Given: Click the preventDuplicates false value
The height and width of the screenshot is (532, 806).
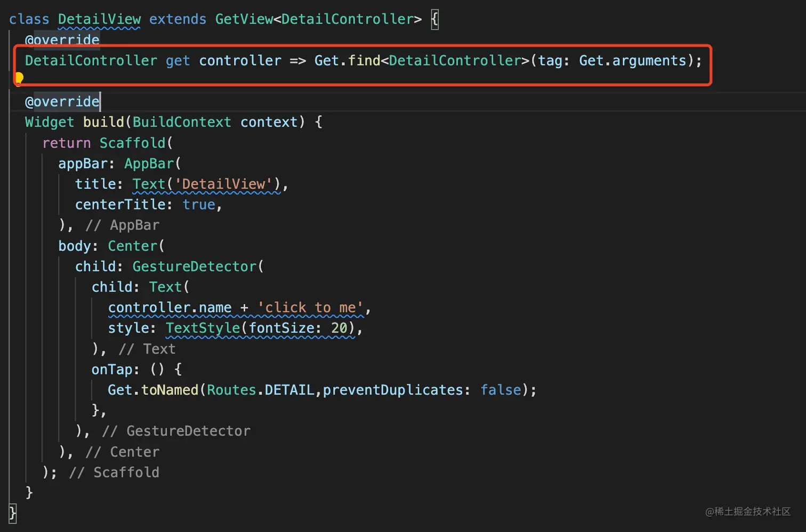Looking at the screenshot, I should [501, 390].
